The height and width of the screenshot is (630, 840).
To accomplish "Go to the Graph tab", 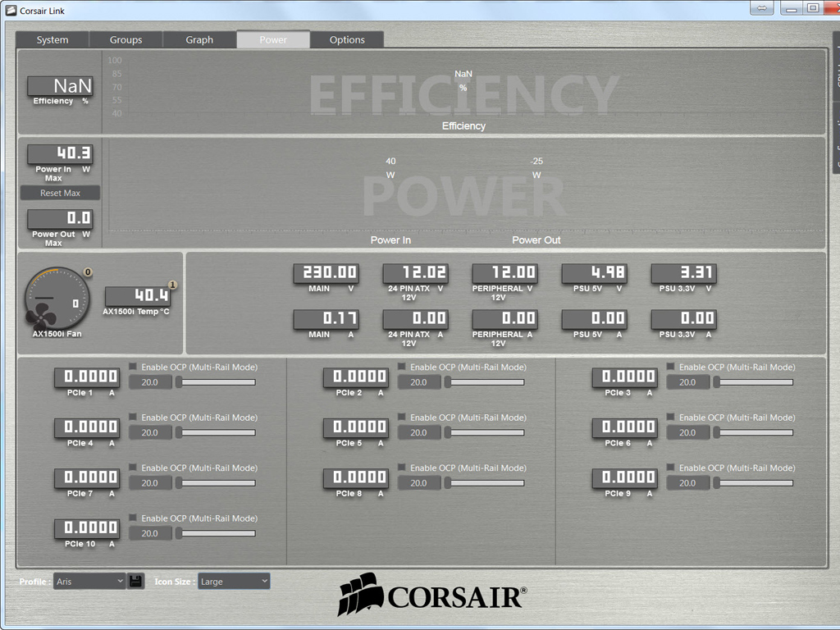I will 199,39.
